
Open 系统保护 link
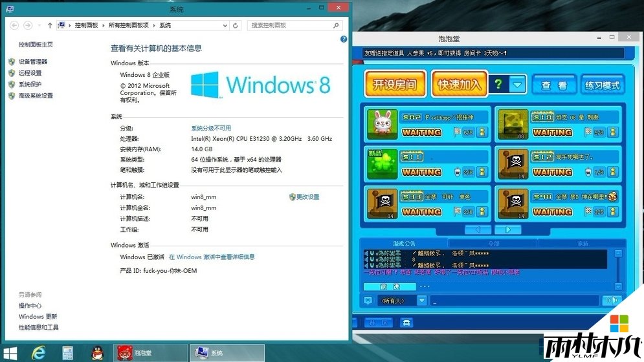click(30, 85)
